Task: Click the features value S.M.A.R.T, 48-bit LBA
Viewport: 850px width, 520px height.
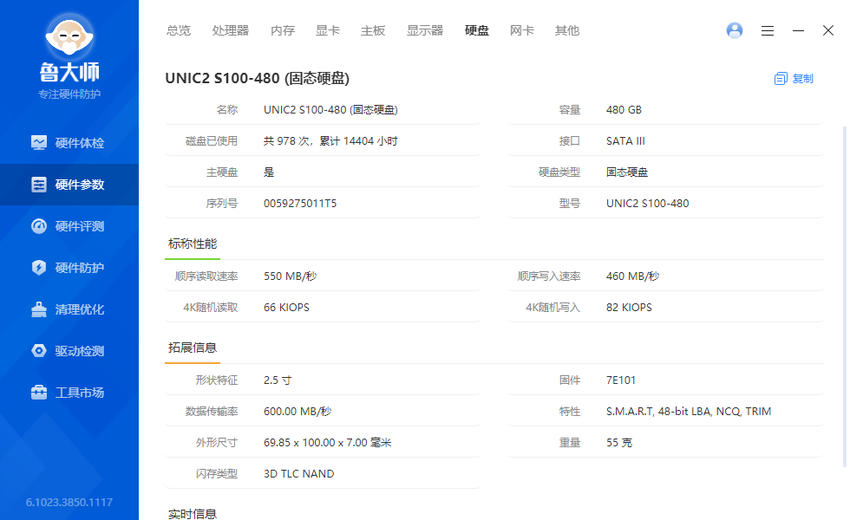Action: tap(688, 412)
